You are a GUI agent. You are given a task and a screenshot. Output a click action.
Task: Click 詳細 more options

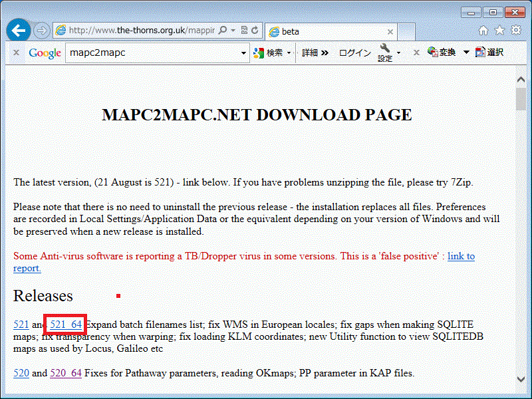pyautogui.click(x=315, y=53)
